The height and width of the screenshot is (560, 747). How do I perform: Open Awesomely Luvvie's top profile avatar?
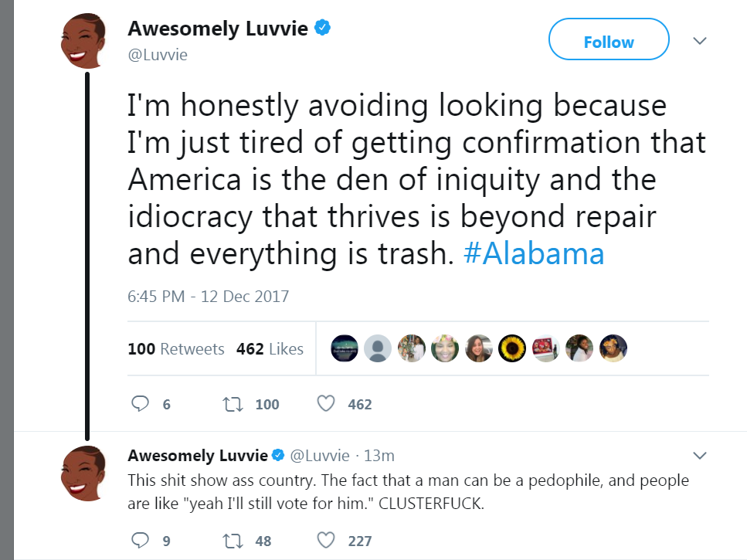[x=83, y=41]
